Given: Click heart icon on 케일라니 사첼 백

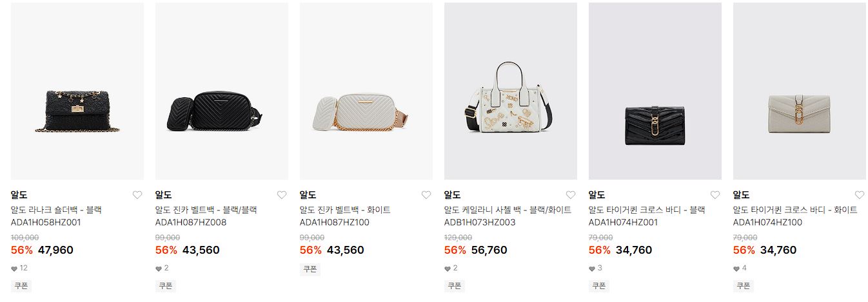Looking at the screenshot, I should coord(571,195).
